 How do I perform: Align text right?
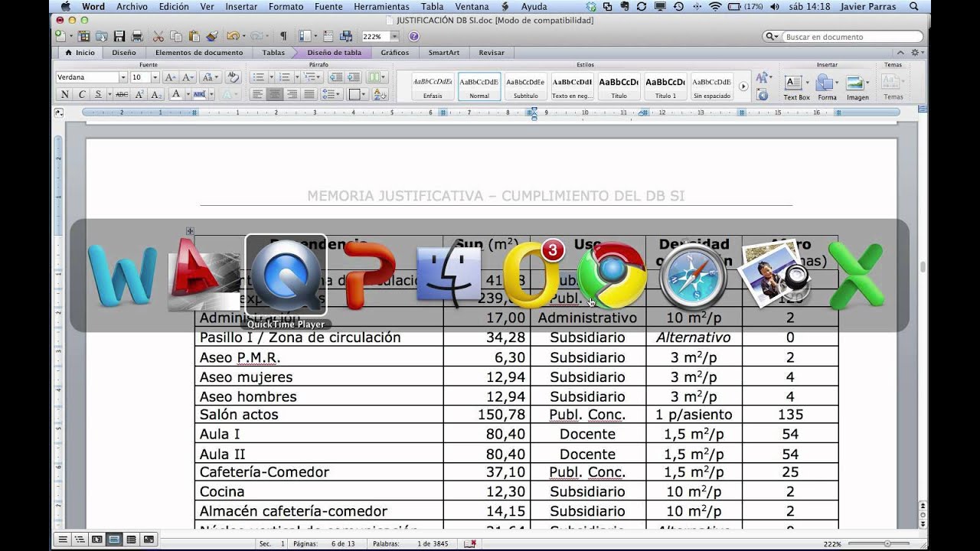[x=292, y=94]
